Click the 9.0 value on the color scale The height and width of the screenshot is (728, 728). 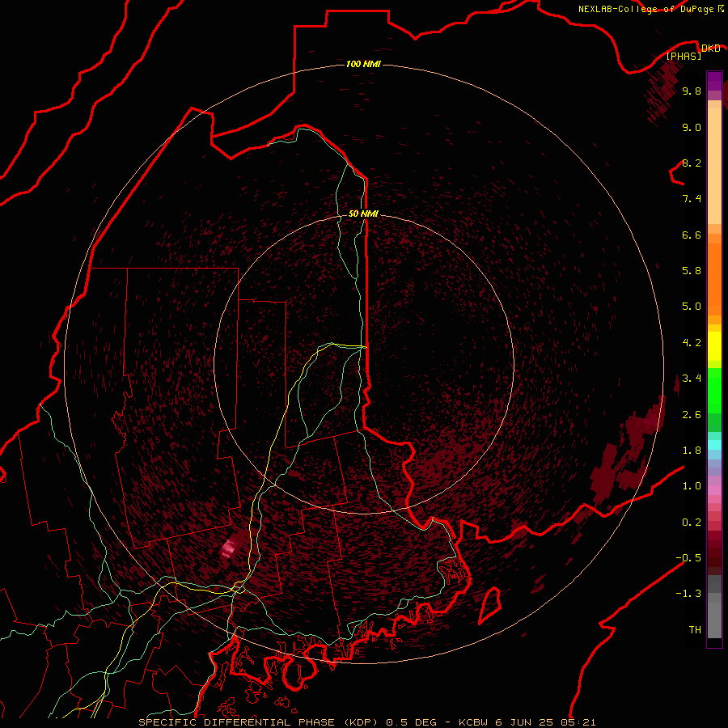[x=692, y=127]
